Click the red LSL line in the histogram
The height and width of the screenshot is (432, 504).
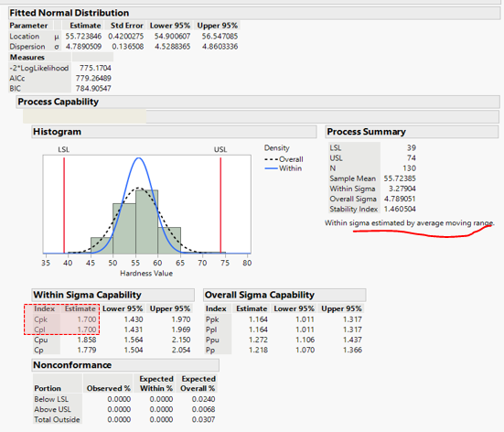pos(64,205)
